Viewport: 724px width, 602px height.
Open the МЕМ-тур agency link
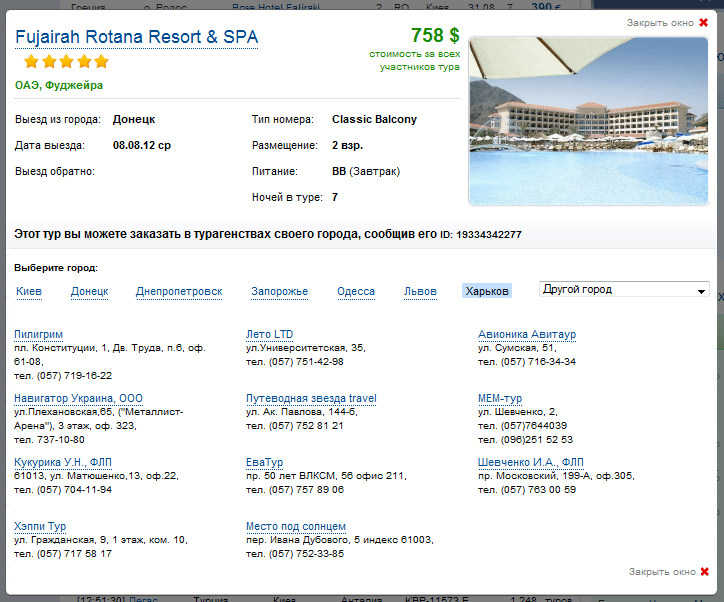(500, 398)
